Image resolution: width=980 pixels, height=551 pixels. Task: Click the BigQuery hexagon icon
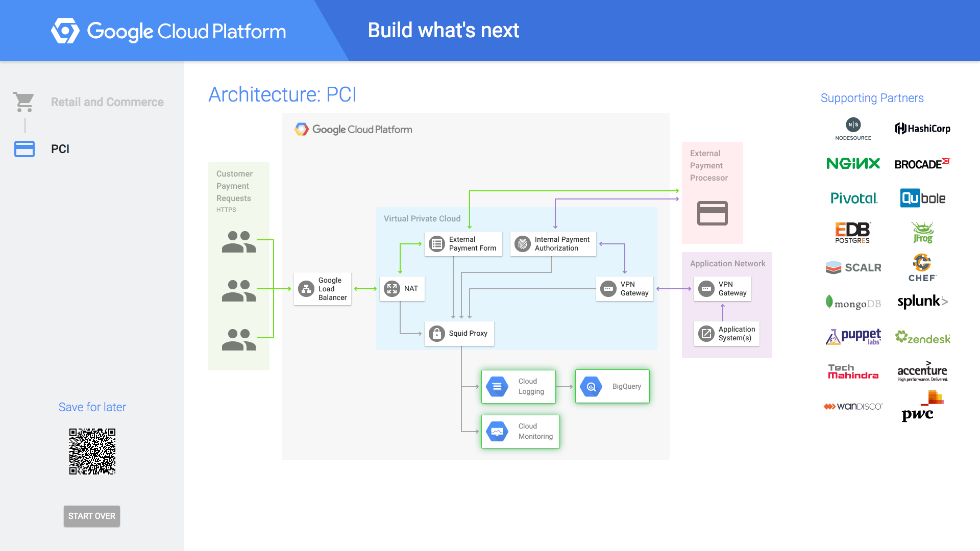pos(591,387)
